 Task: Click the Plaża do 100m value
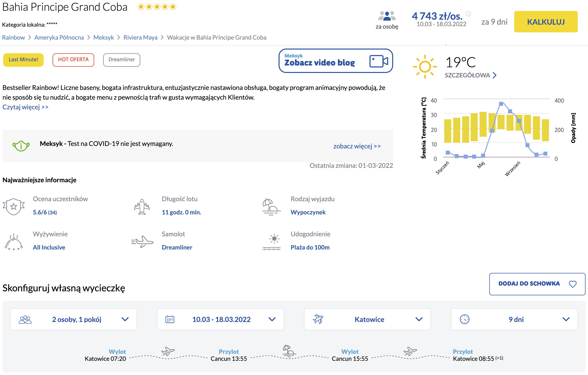pos(310,248)
